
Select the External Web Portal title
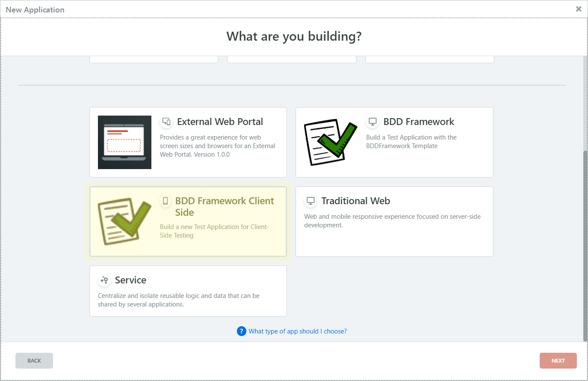pos(220,122)
